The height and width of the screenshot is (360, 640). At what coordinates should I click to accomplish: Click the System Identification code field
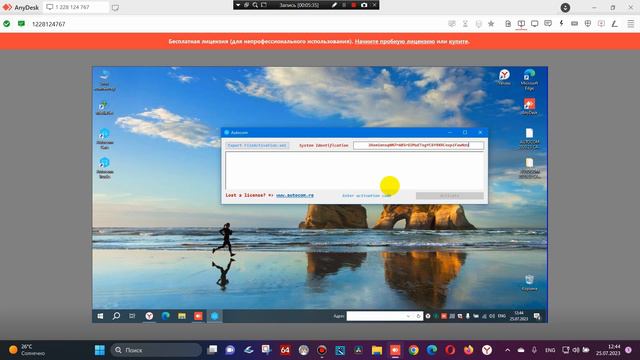418,145
